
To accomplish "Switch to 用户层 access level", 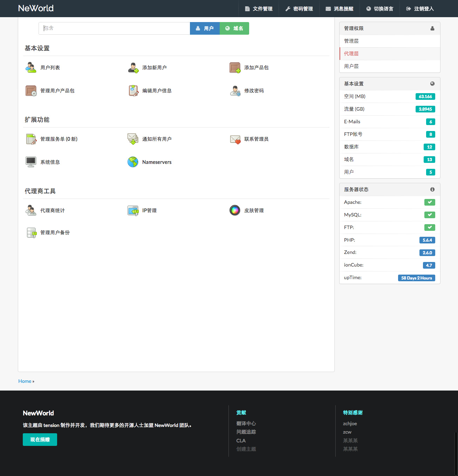I will pos(390,66).
